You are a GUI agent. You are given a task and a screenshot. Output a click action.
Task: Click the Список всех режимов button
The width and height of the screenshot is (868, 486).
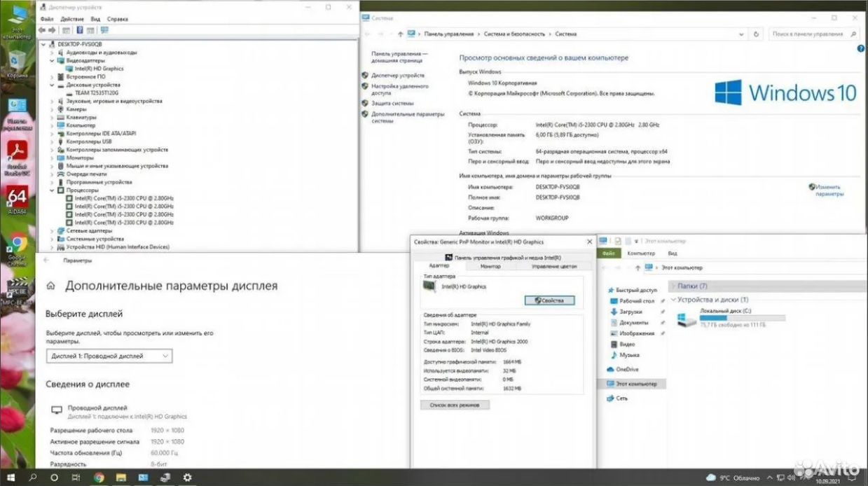pyautogui.click(x=455, y=405)
